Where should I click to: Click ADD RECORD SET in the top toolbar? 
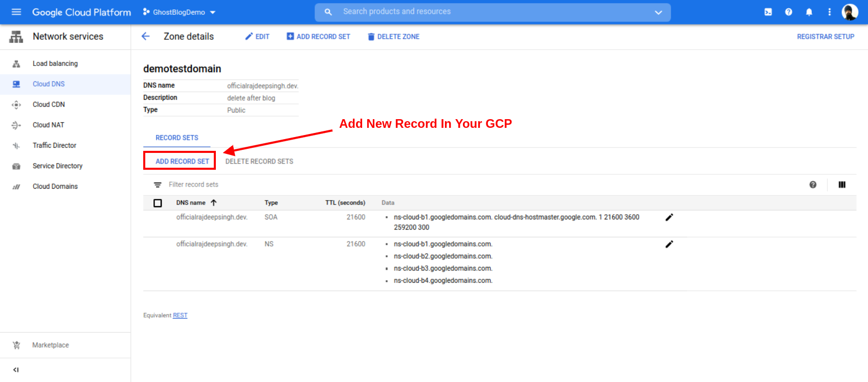318,36
